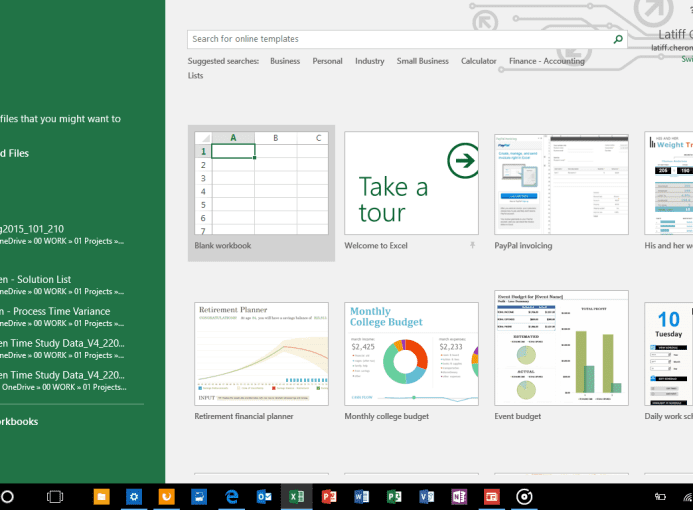
Task: Click the Blank workbook label
Action: click(223, 246)
